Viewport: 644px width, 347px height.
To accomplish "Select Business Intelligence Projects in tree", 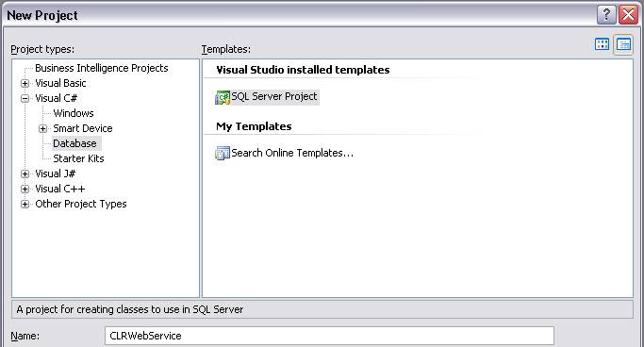I will point(102,68).
